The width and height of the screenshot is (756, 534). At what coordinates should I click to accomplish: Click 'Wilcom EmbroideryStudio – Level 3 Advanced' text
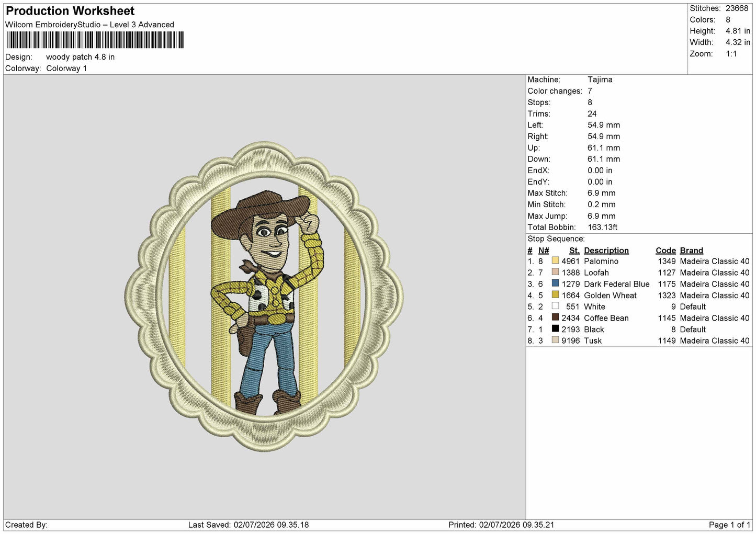tap(89, 25)
